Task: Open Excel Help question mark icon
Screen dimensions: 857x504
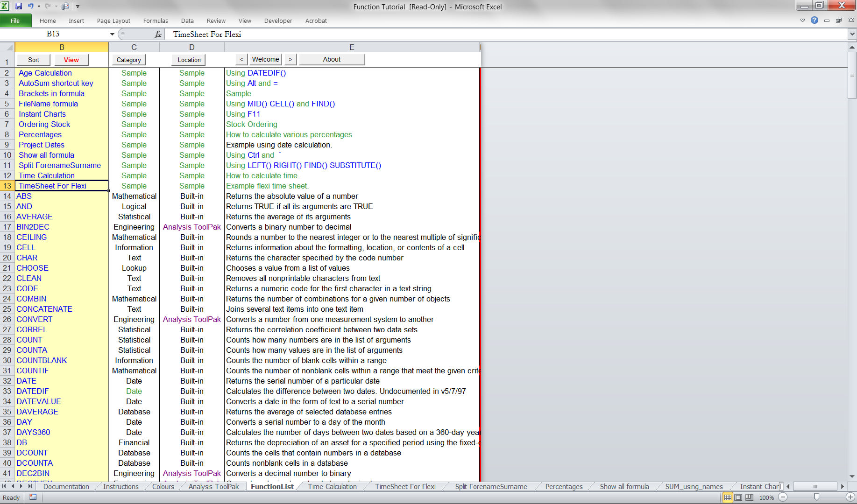Action: coord(815,21)
